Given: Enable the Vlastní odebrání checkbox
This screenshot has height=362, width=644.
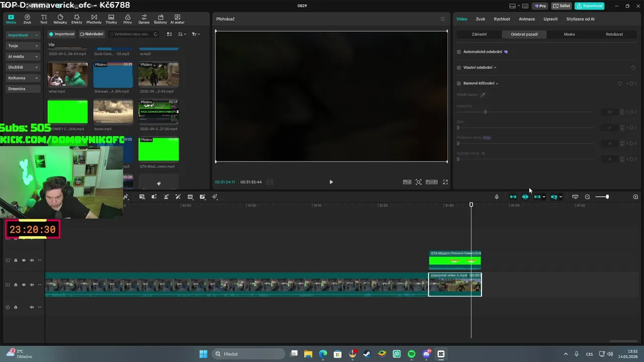Looking at the screenshot, I should pos(459,67).
